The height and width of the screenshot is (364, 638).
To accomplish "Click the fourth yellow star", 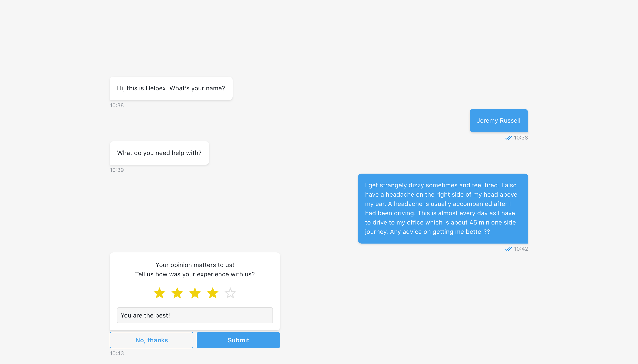I will [213, 293].
